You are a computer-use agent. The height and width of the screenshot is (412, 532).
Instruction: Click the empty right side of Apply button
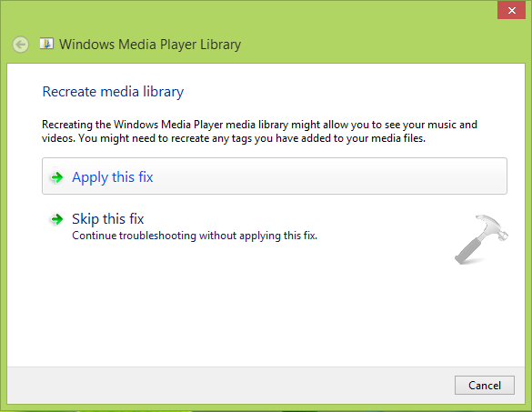[339, 176]
